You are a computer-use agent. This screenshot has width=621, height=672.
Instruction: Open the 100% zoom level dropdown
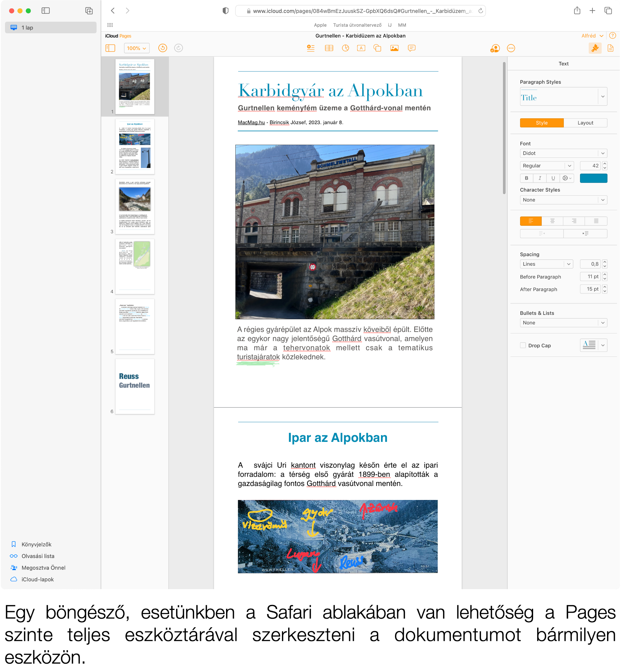click(136, 48)
